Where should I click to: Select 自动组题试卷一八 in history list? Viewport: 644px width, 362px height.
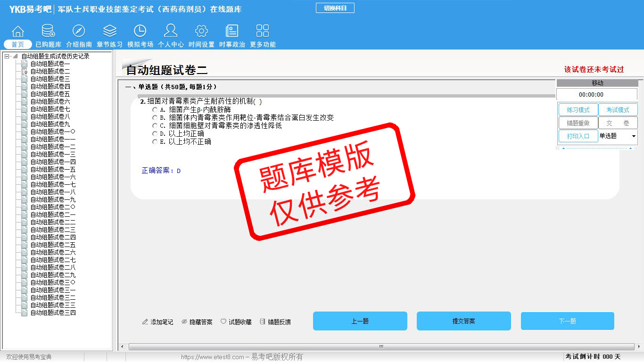tap(53, 192)
